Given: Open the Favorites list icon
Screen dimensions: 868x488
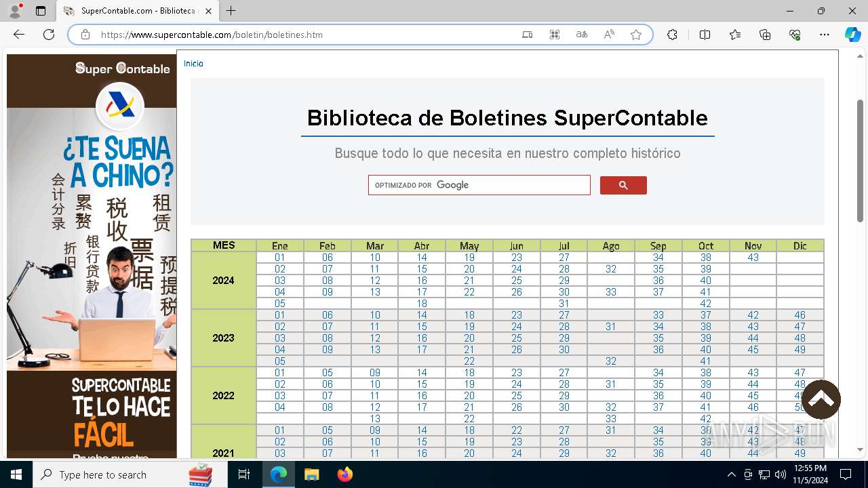Looking at the screenshot, I should 735,35.
